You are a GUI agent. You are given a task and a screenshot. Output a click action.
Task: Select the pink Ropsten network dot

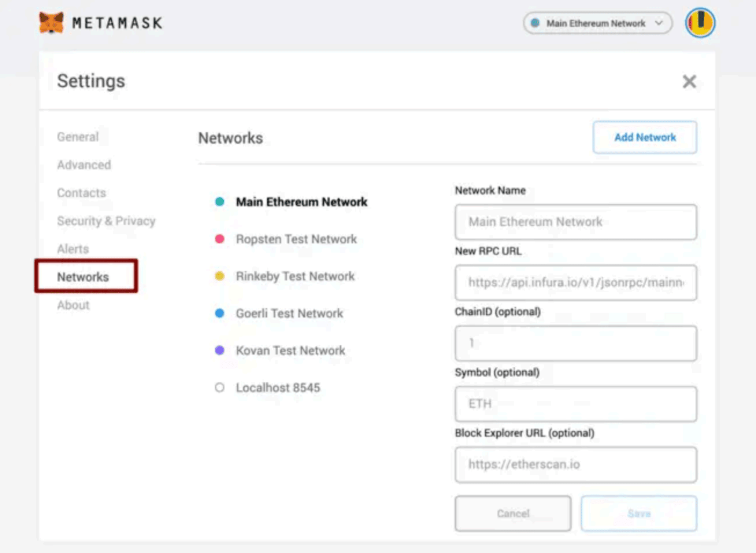click(219, 239)
